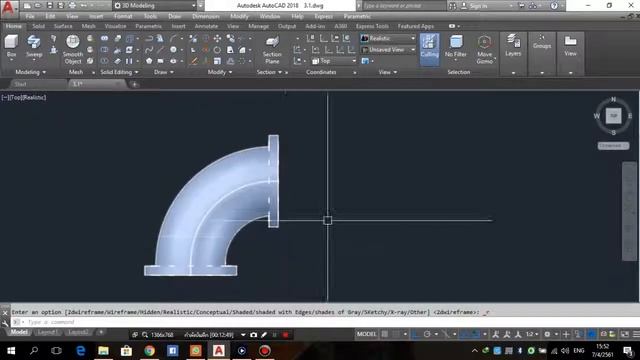Toggle polar tracking in status bar
Screen dimensions: 640x360
coord(427,334)
